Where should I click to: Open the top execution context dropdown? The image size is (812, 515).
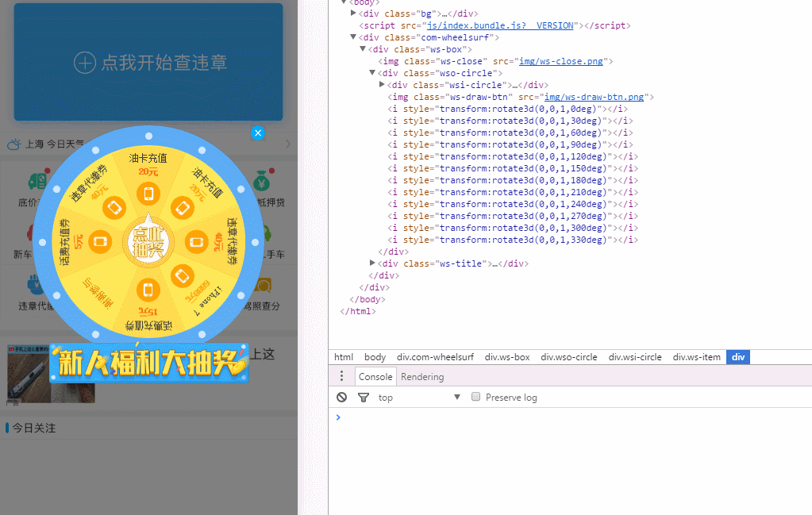coord(419,398)
